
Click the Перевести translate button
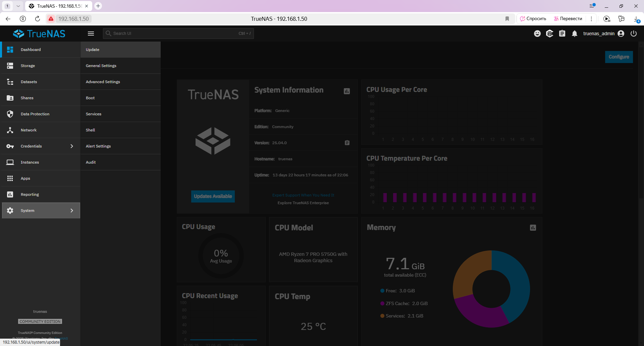(568, 19)
